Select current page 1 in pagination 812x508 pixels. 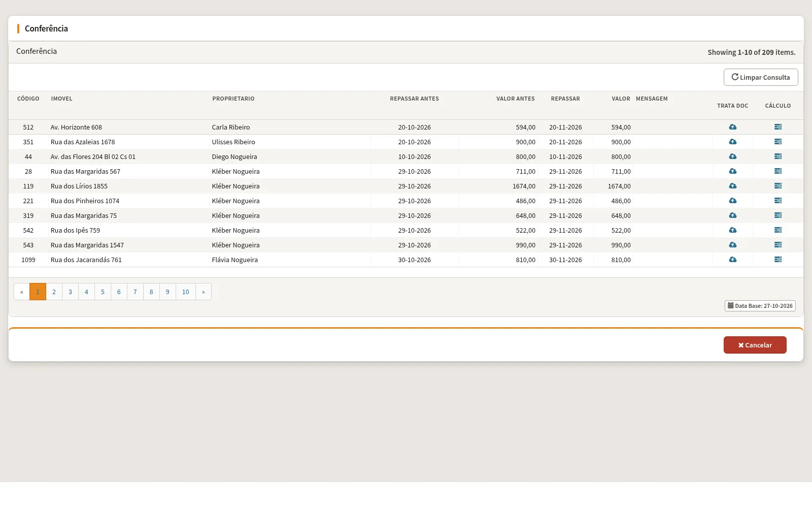[x=38, y=292]
